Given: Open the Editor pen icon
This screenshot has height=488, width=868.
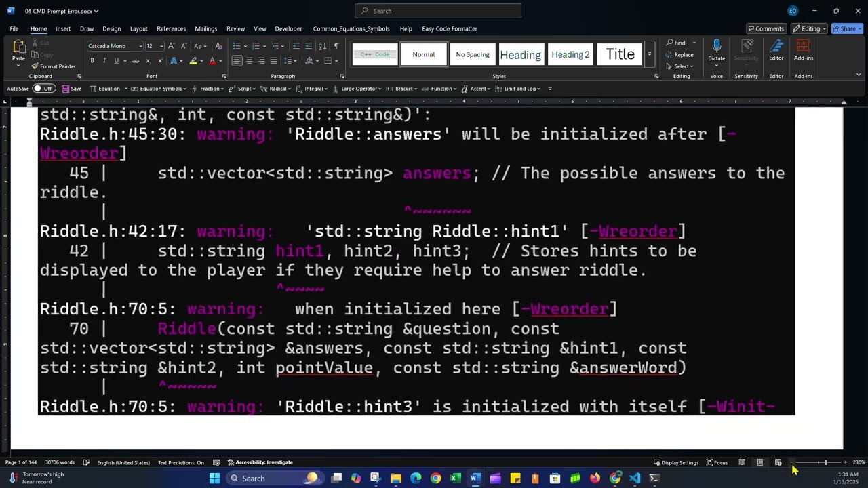Looking at the screenshot, I should coord(776,47).
